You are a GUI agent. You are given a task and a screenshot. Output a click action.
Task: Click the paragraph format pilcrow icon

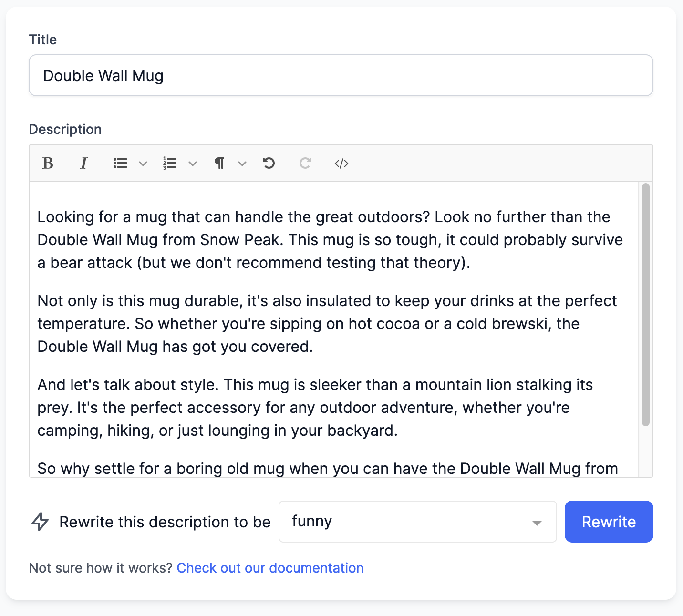(219, 164)
